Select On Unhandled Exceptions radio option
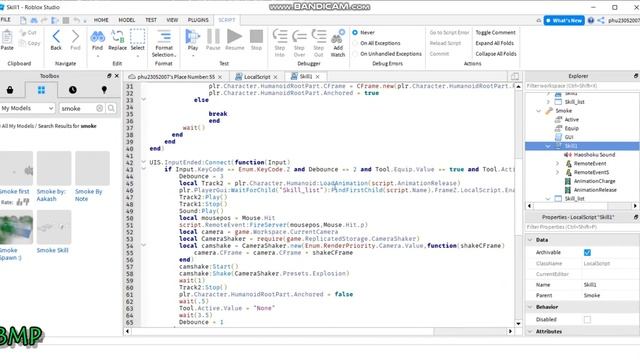 point(355,53)
